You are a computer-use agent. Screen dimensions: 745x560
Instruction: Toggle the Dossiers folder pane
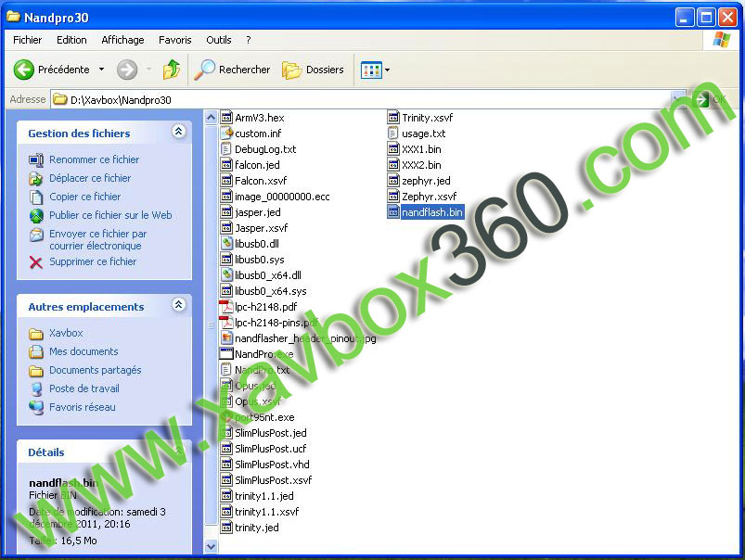[x=313, y=70]
